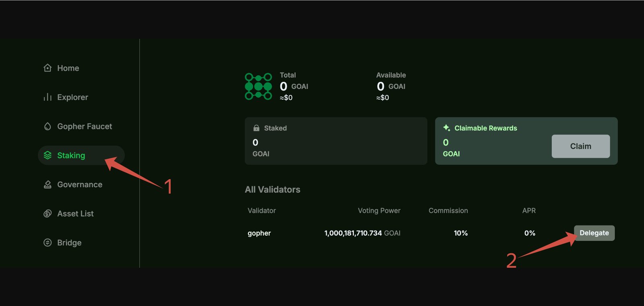
Task: Open the Home menu item
Action: pyautogui.click(x=68, y=68)
